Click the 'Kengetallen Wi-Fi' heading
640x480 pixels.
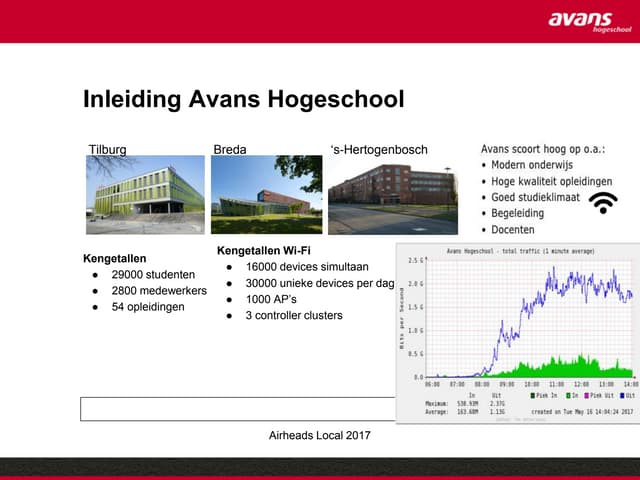point(263,249)
